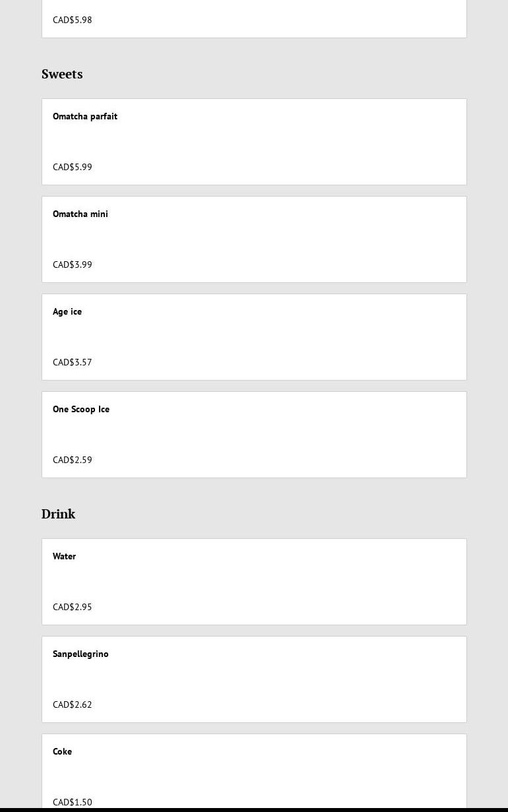This screenshot has width=508, height=812.
Task: Click the CAD$2.95 price for Water
Action: [x=73, y=608]
